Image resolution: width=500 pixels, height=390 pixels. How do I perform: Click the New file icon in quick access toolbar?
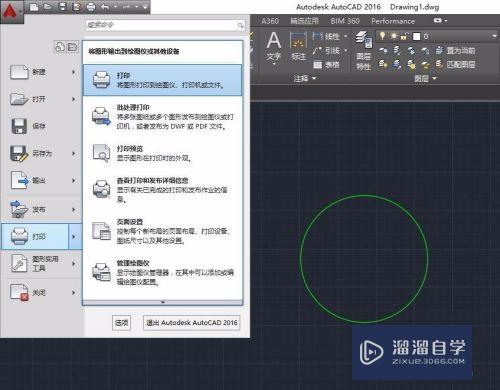34,7
